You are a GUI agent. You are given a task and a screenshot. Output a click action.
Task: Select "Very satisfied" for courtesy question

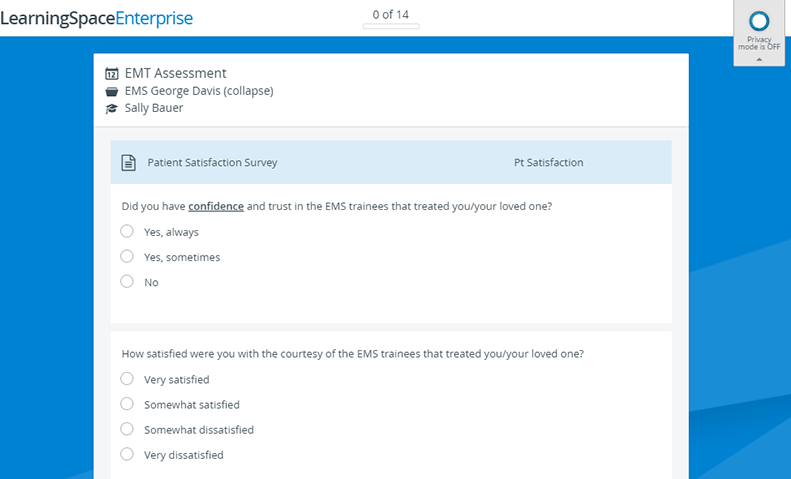click(x=127, y=378)
